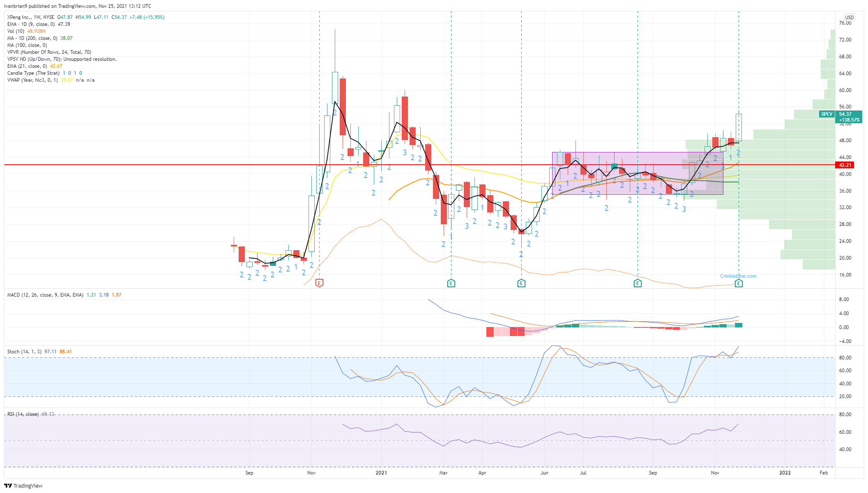The height and width of the screenshot is (493, 868).
Task: Click the published-by header text at top
Action: tap(77, 6)
